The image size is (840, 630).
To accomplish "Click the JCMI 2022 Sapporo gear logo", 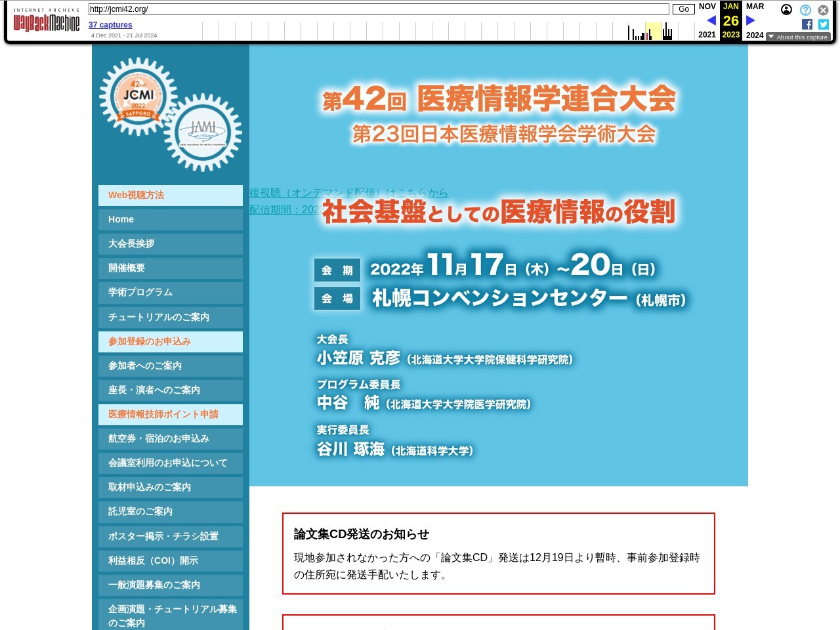I will [138, 97].
